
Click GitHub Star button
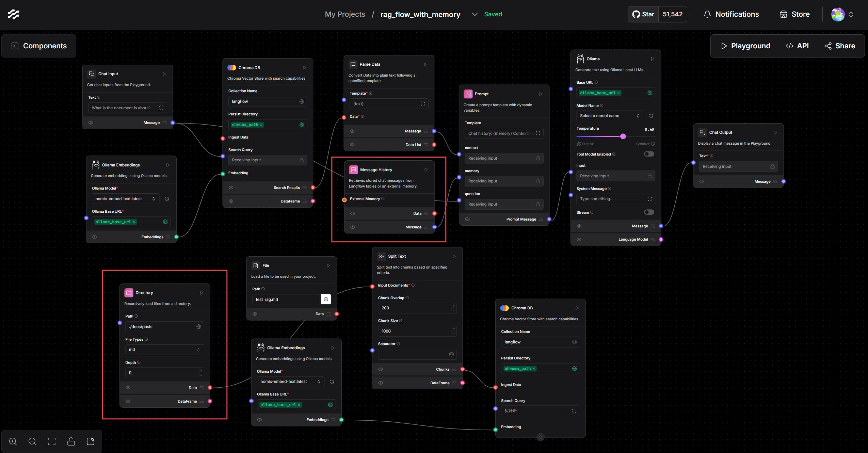coord(643,14)
